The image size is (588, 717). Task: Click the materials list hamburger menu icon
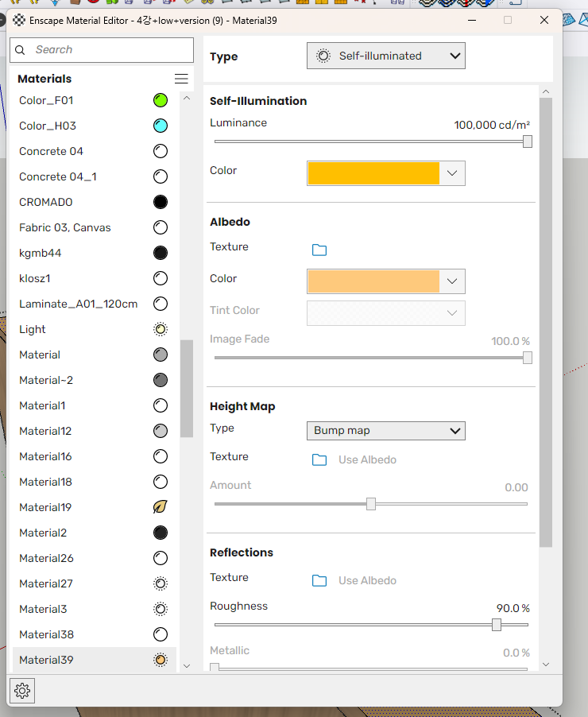181,79
